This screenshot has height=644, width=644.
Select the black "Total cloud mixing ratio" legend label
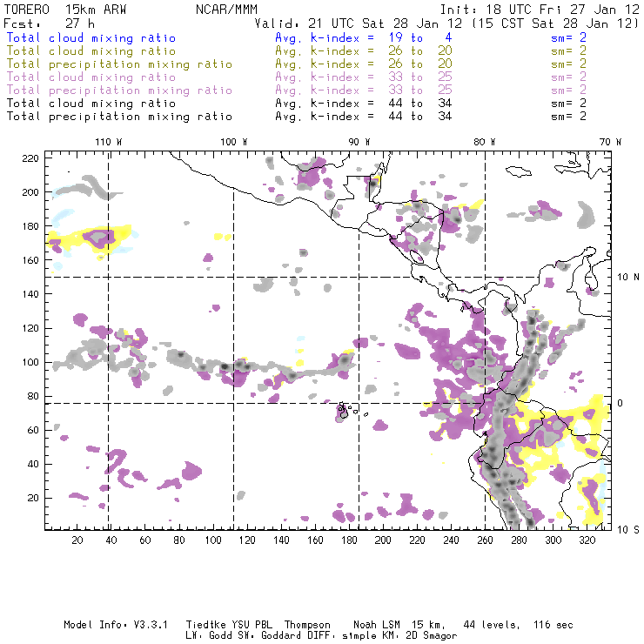click(x=91, y=103)
